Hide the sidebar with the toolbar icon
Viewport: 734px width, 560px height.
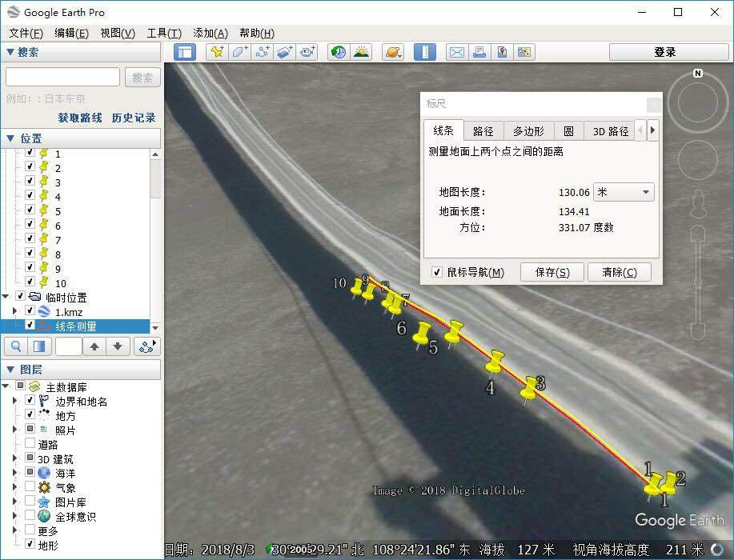(185, 52)
